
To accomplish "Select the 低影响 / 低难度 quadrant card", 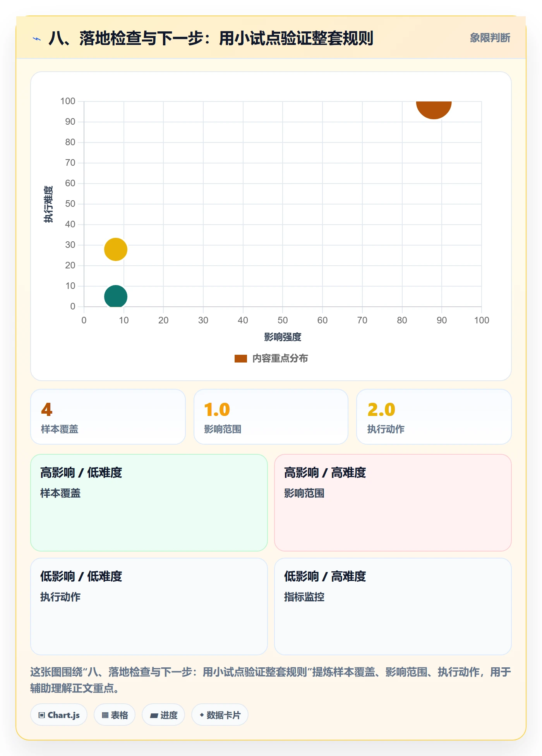I will 149,607.
